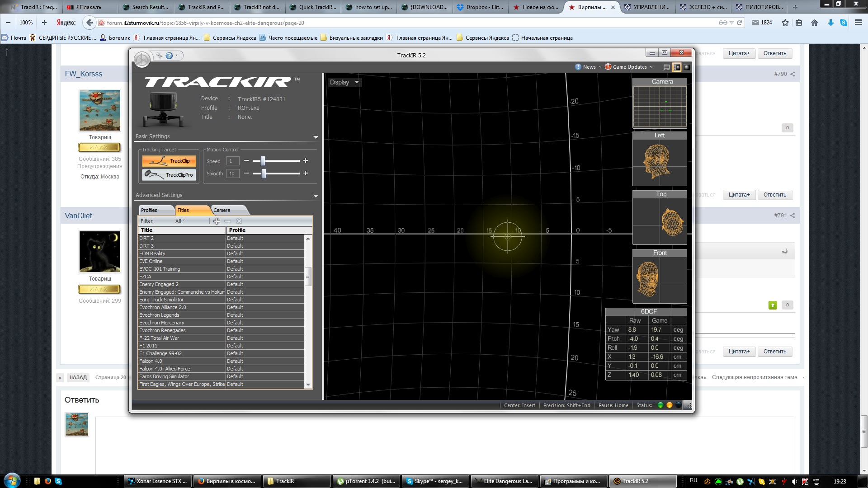Click the Front head view thumbnail

click(660, 277)
